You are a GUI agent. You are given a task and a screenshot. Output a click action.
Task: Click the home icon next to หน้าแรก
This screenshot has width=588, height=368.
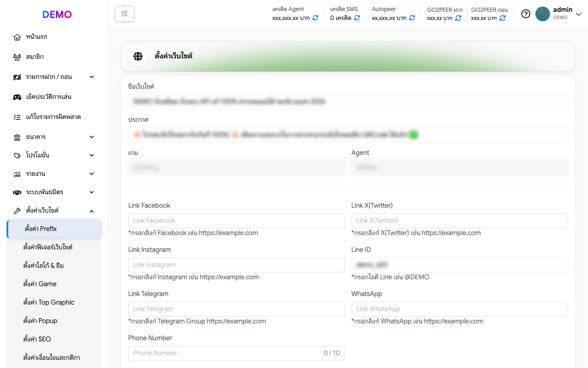coord(17,37)
